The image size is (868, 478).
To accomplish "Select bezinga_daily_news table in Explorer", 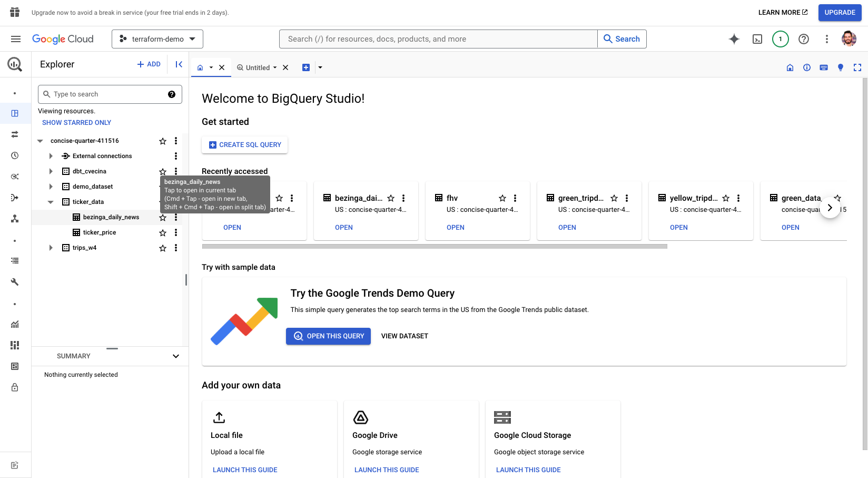I will coord(111,217).
